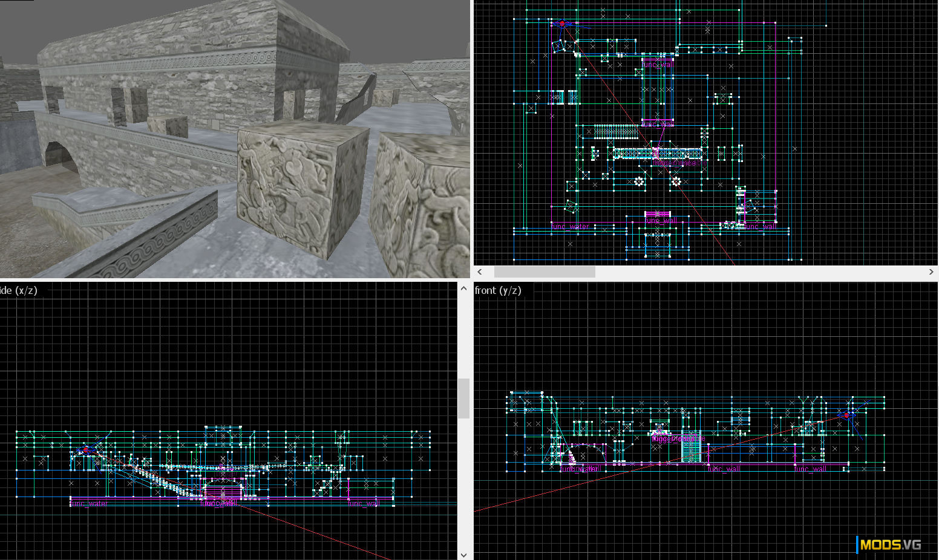
Task: Pick the right gear-shaped brush in top view
Action: (676, 181)
